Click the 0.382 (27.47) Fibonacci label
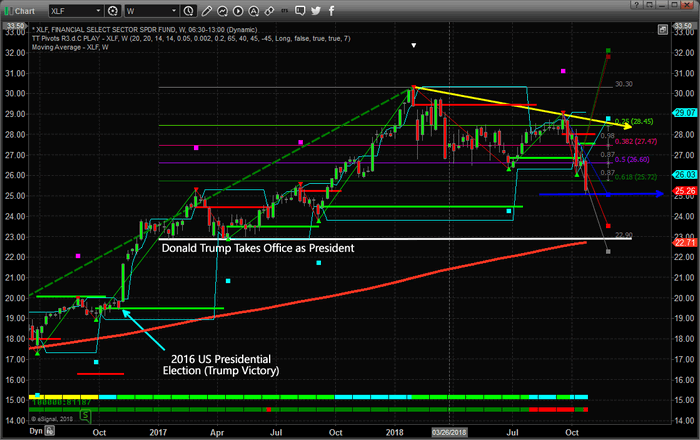Screen dimensions: 700x440 [x=636, y=141]
